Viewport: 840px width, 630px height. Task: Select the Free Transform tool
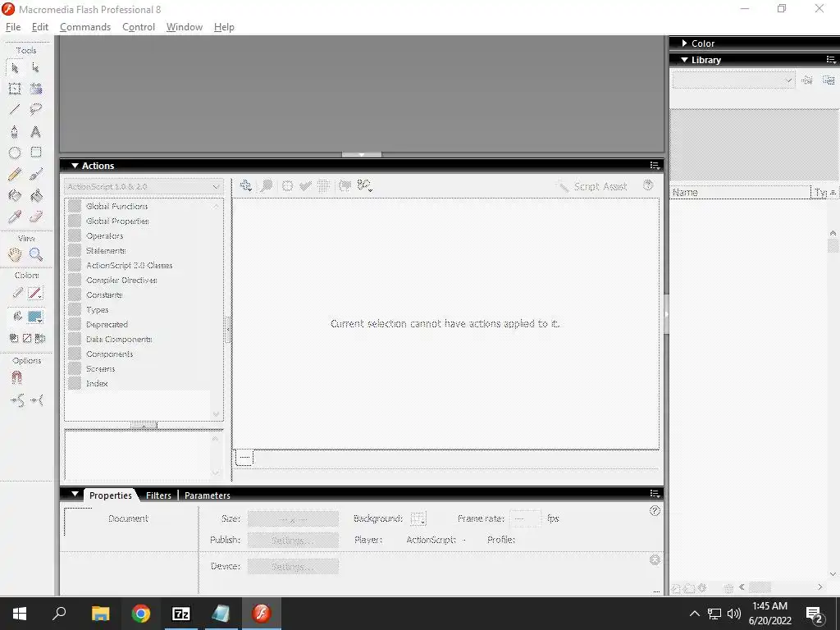pos(15,89)
